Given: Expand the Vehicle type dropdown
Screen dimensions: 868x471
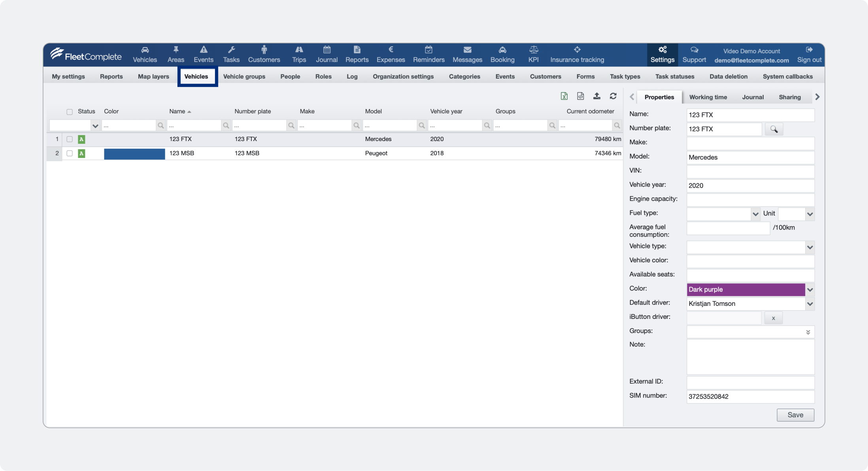Looking at the screenshot, I should coord(810,247).
